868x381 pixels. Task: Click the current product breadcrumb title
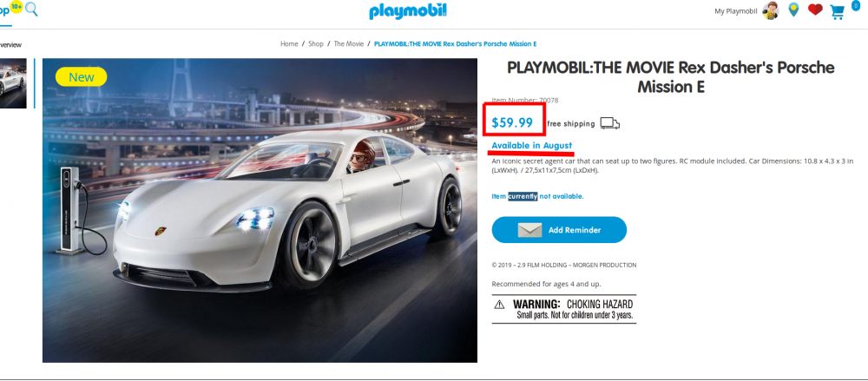point(455,43)
